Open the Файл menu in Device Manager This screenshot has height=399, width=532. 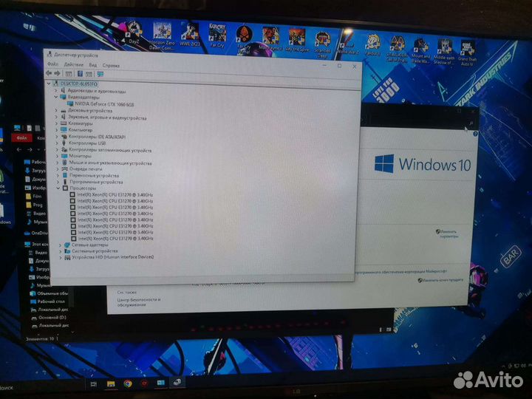52,64
